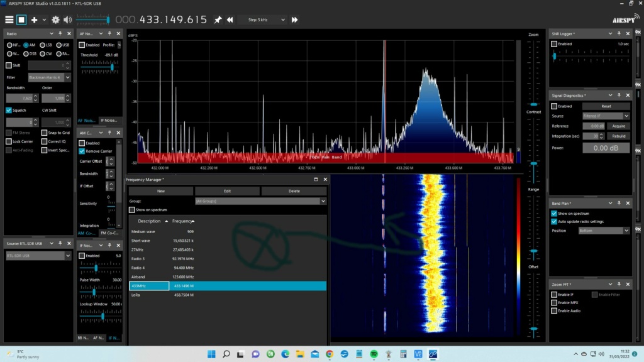This screenshot has height=362, width=644.
Task: Enable Show on spectrum in Frequency Manager
Action: click(x=132, y=210)
